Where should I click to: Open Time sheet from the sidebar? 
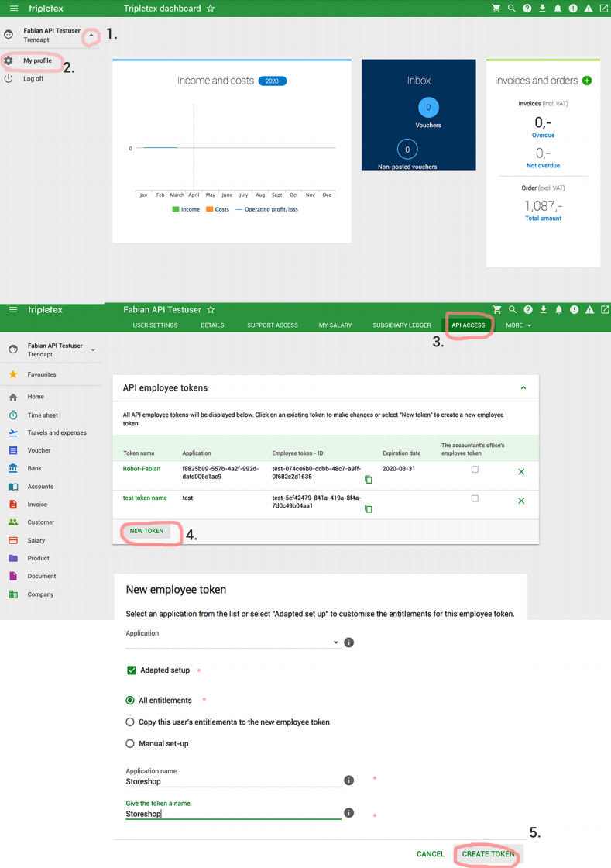click(43, 415)
